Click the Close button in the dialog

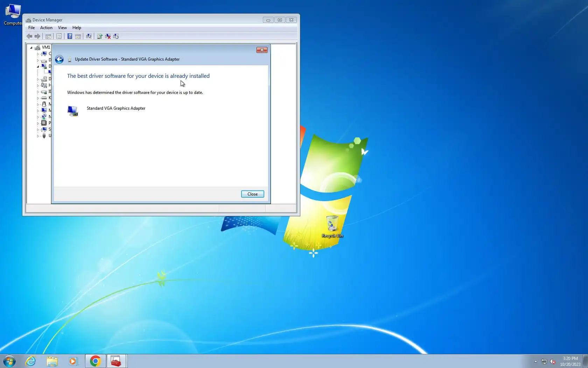tap(252, 194)
